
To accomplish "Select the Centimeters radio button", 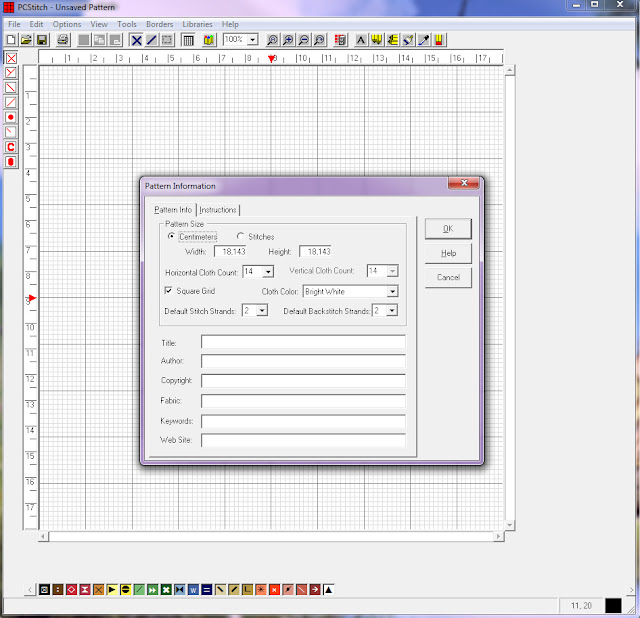I will 171,236.
